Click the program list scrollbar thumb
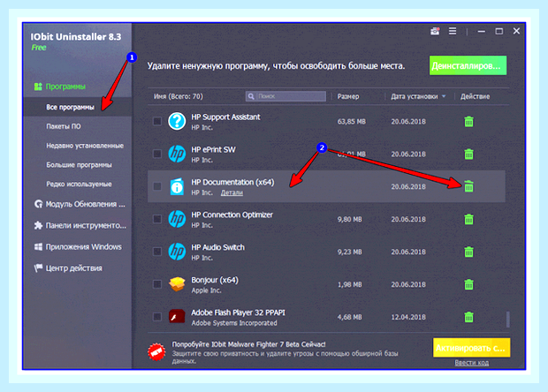 click(x=508, y=320)
